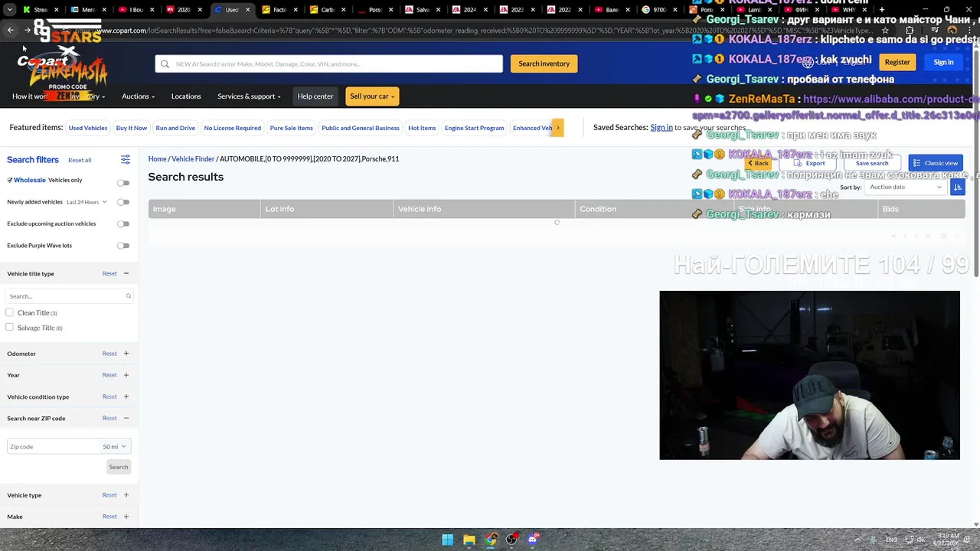Reset the Odometer filter

click(109, 354)
